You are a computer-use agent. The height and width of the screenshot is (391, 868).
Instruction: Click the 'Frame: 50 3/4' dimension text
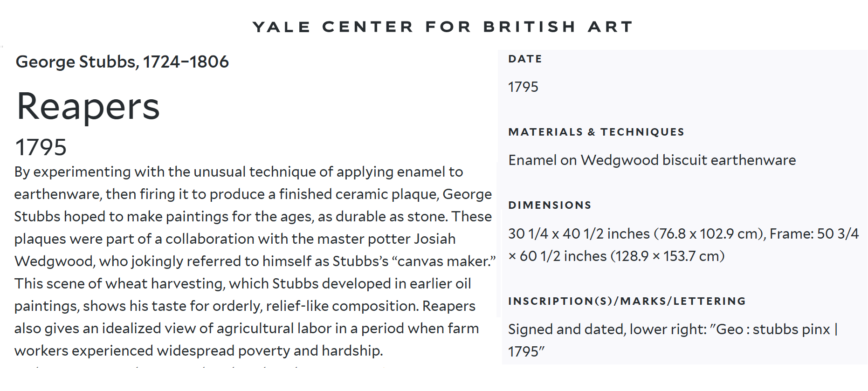point(814,233)
